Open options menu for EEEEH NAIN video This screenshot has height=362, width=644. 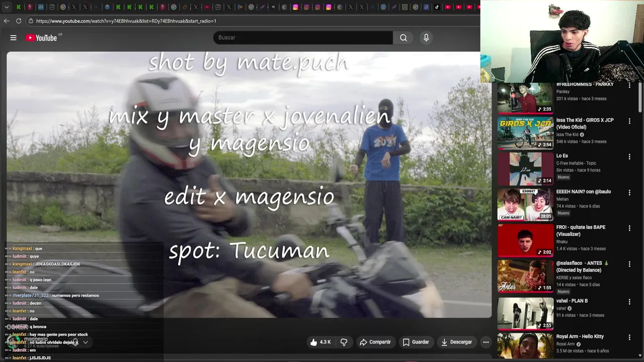tap(629, 193)
